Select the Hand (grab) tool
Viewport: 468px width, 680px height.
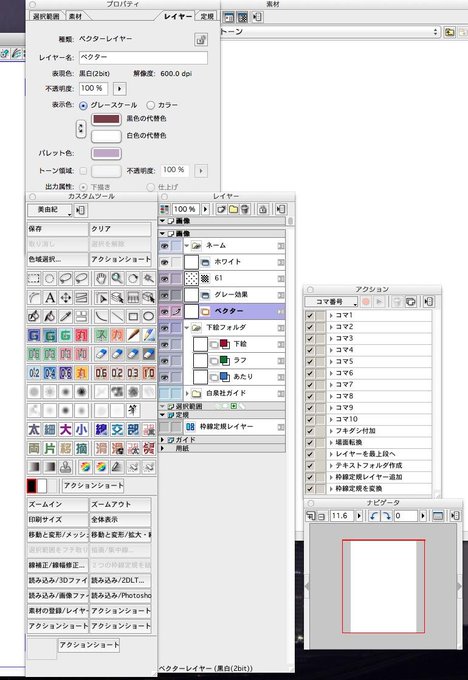[101, 278]
